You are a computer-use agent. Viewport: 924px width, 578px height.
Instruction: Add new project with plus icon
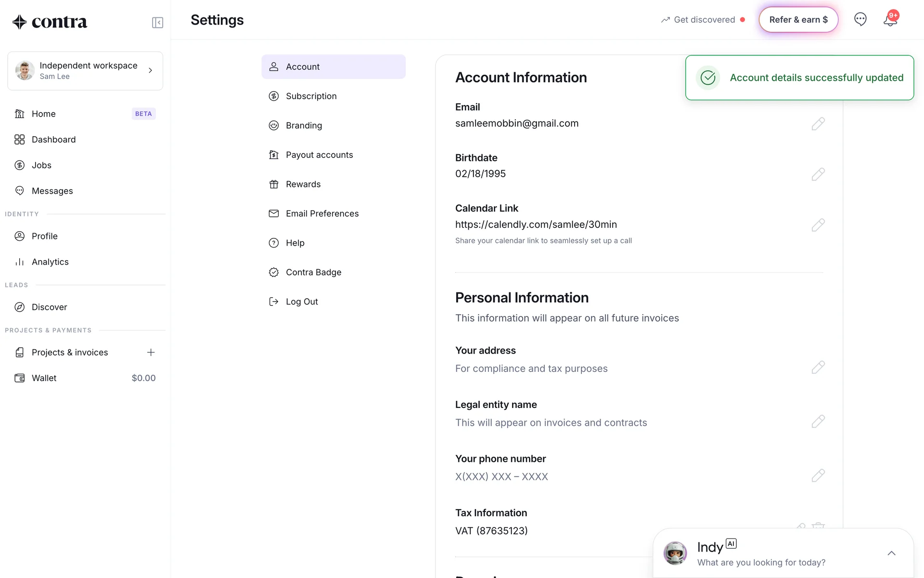[x=151, y=353]
